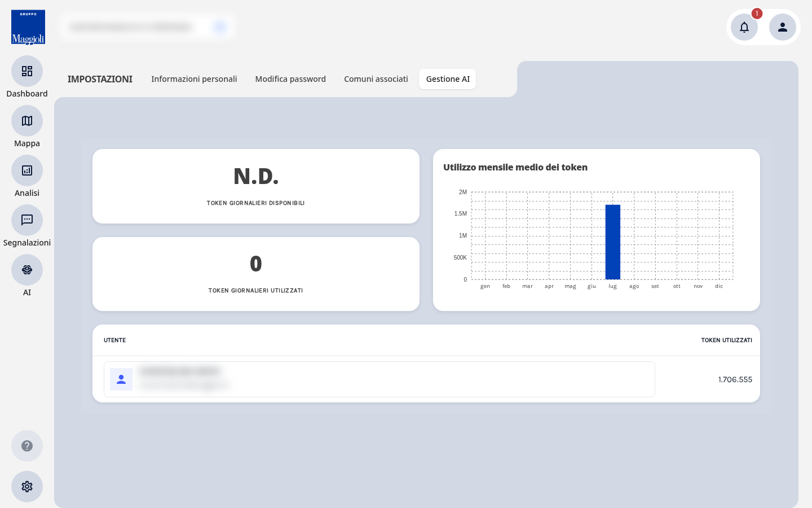Click the lug bar in token chart

coord(613,242)
